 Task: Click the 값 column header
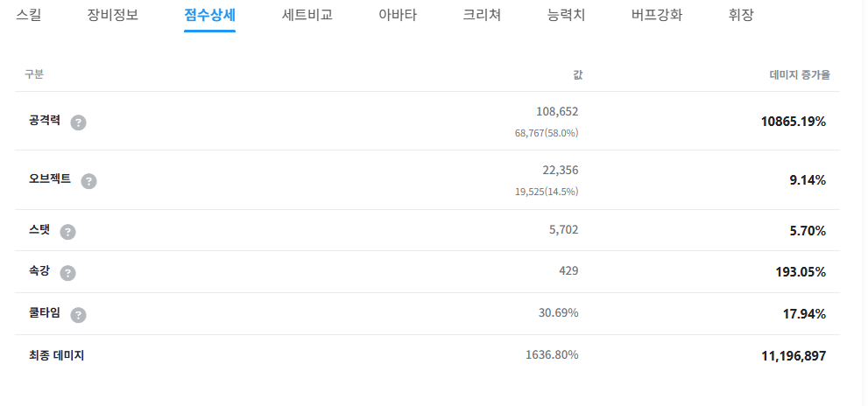click(577, 75)
